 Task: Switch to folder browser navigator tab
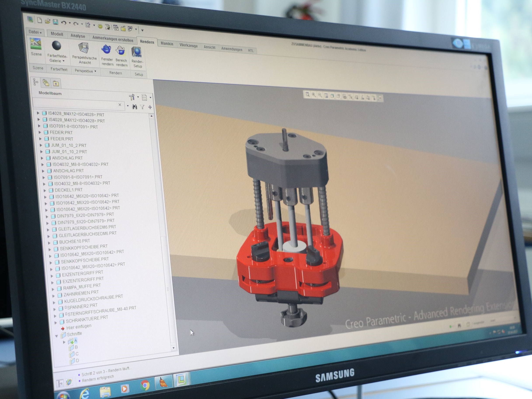[x=46, y=83]
